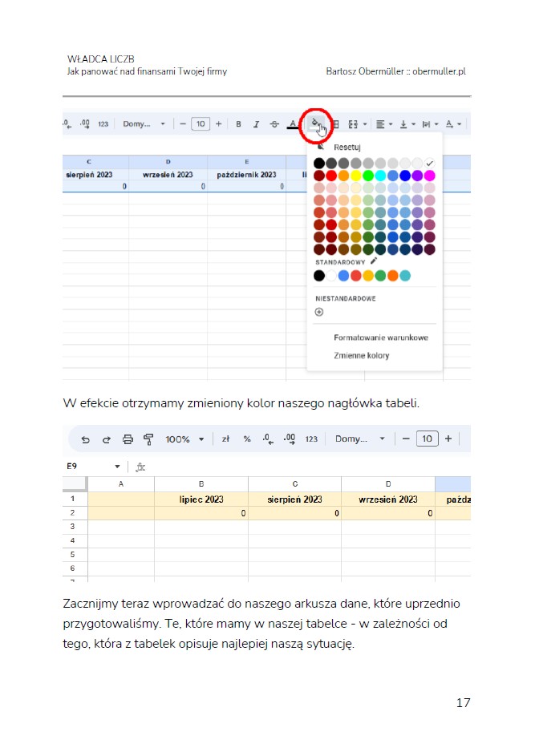Pick the bright red swatch in the vivid row
The image size is (535, 756).
click(x=331, y=176)
